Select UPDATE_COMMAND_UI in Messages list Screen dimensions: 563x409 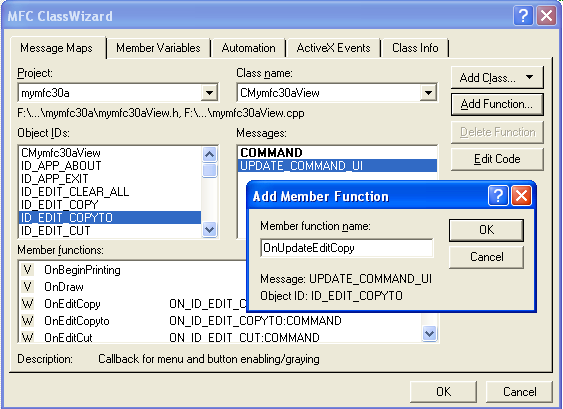[338, 166]
